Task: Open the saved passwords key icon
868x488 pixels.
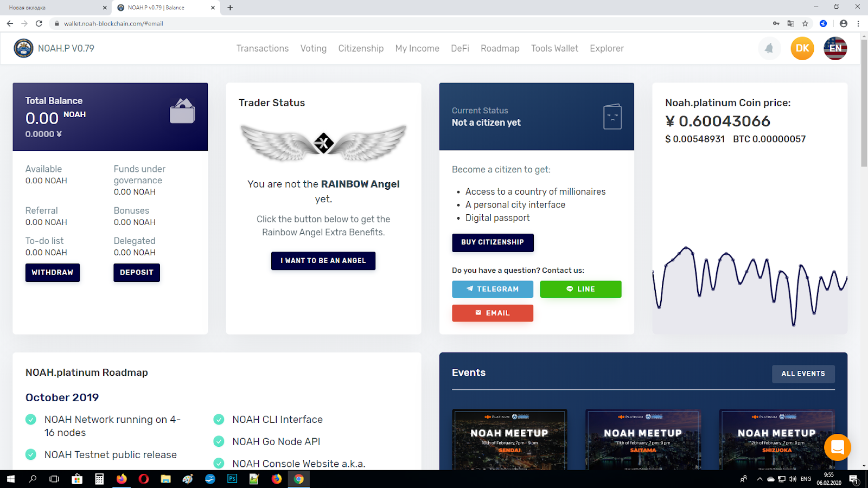Action: coord(776,23)
